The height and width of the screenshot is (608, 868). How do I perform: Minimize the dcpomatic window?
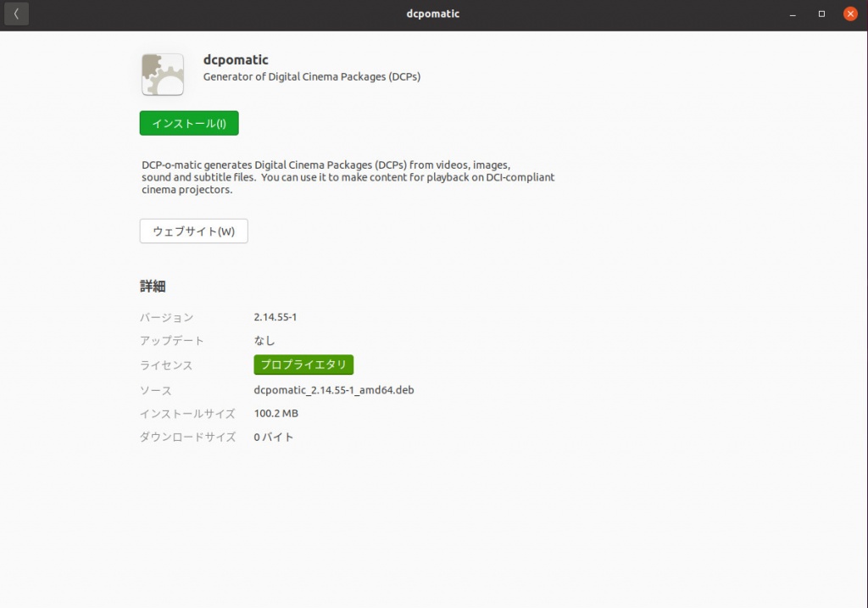793,14
